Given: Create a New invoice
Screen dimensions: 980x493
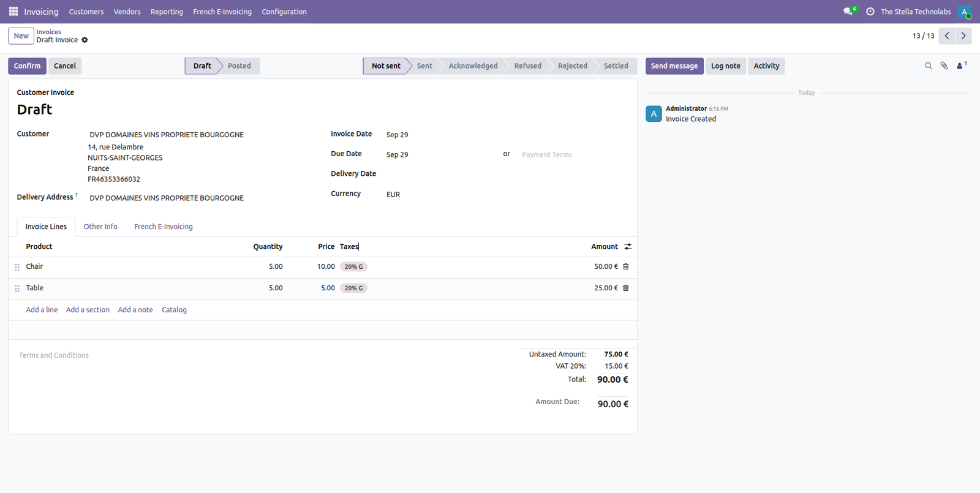Looking at the screenshot, I should pos(21,36).
